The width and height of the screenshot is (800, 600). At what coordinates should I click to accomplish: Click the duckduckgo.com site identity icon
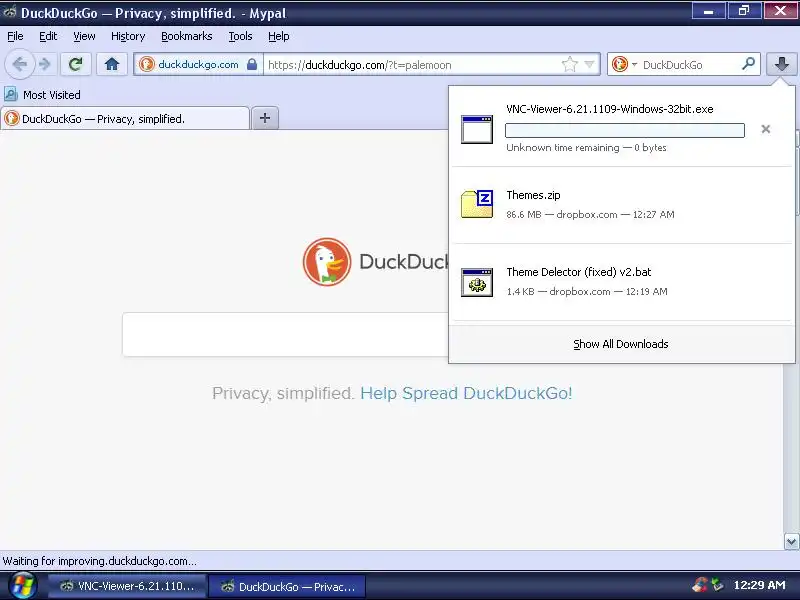[x=147, y=65]
